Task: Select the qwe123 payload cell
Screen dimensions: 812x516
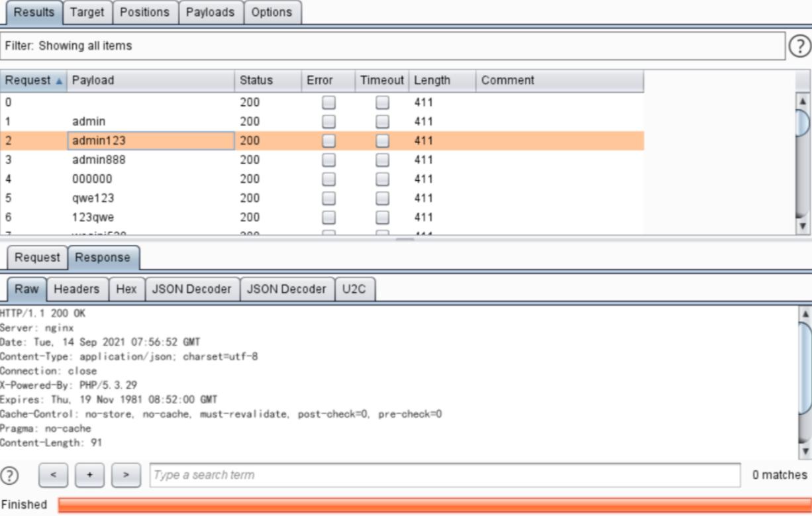Action: pyautogui.click(x=151, y=198)
